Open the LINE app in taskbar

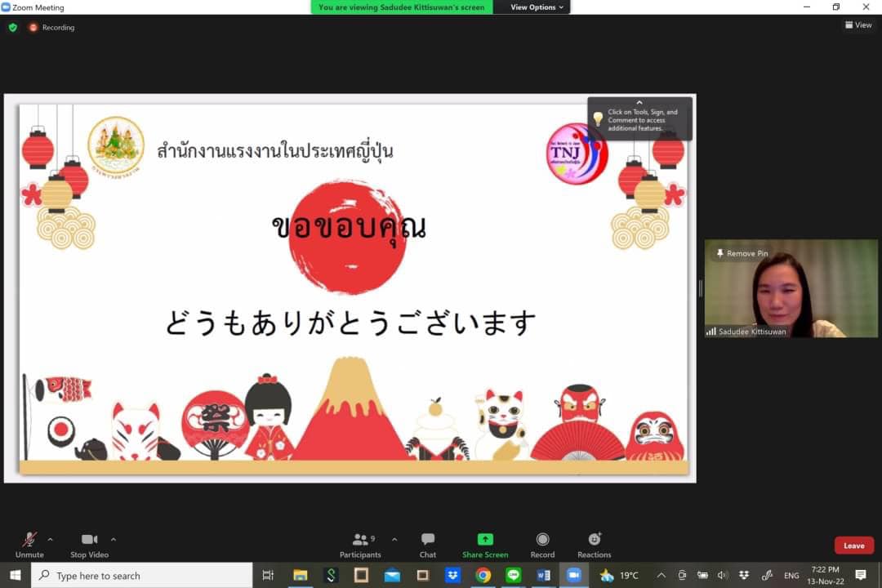point(513,575)
